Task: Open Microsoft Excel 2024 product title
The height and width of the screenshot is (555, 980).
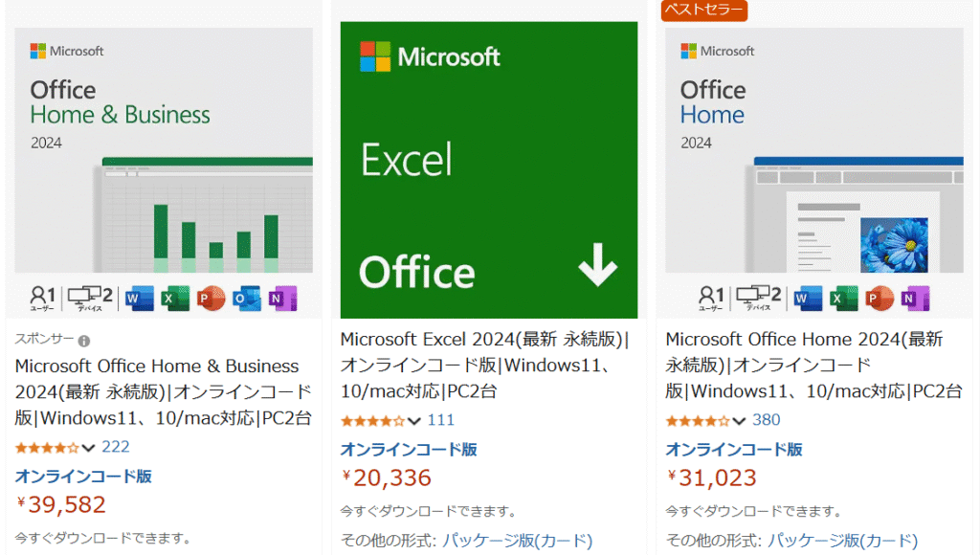Action: pyautogui.click(x=484, y=365)
